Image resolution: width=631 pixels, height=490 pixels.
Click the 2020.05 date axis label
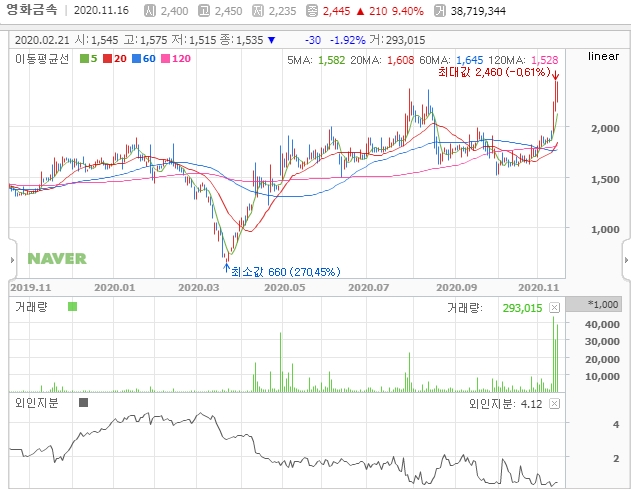click(x=285, y=288)
